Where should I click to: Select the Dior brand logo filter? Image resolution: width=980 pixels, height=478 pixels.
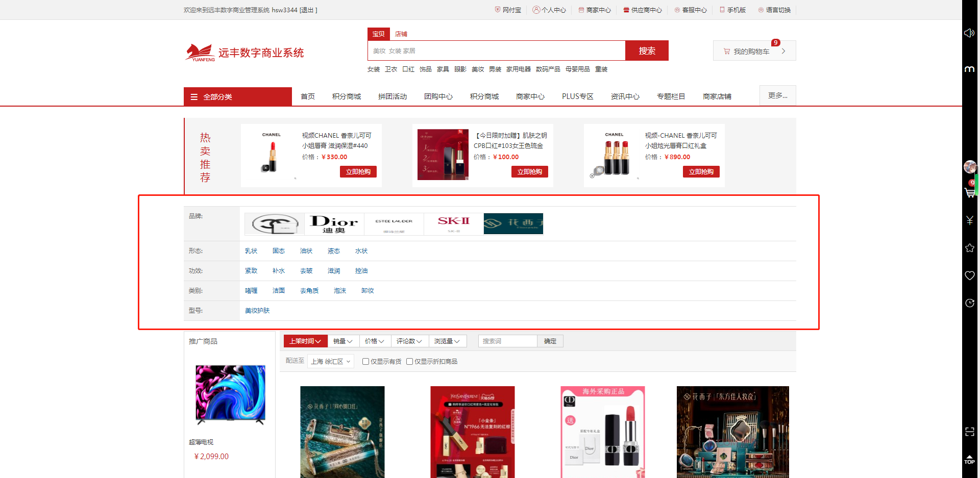coord(334,224)
